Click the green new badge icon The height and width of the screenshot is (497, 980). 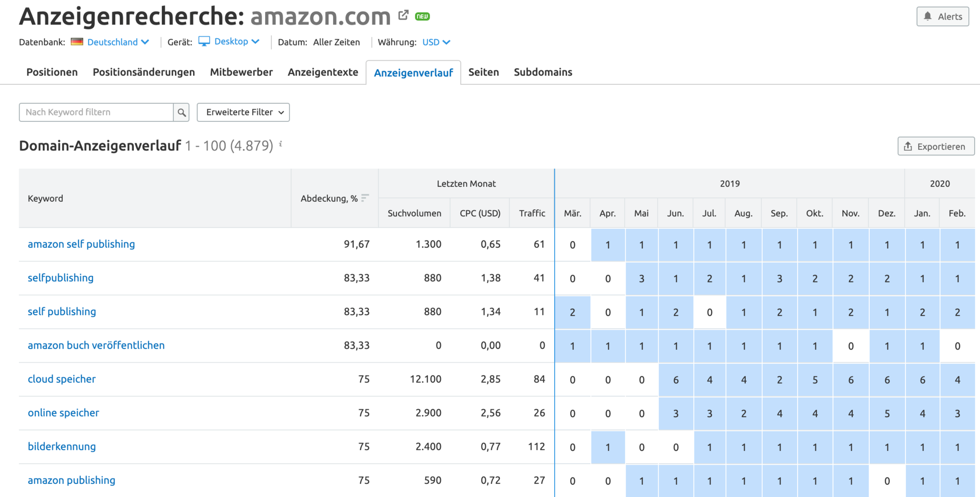pyautogui.click(x=422, y=17)
